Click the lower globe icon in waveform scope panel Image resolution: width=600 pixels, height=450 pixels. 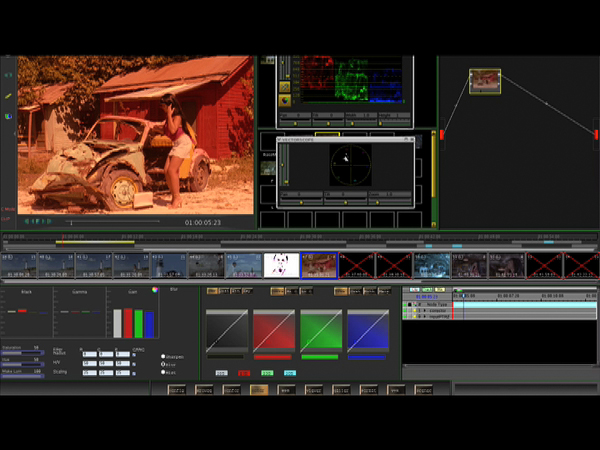click(284, 100)
